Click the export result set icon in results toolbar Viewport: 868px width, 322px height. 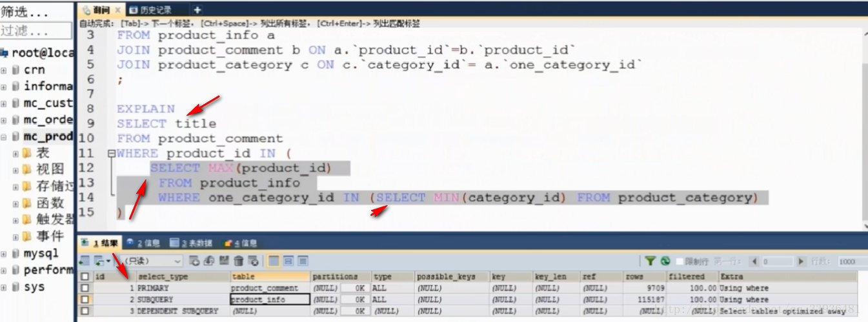[84, 261]
